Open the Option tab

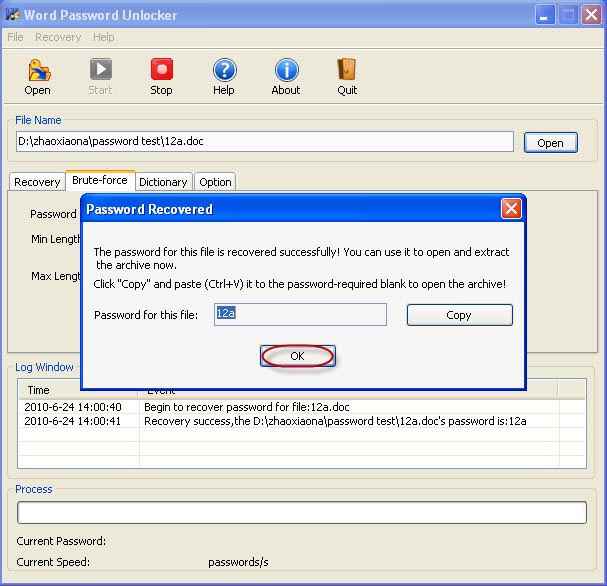pyautogui.click(x=215, y=182)
